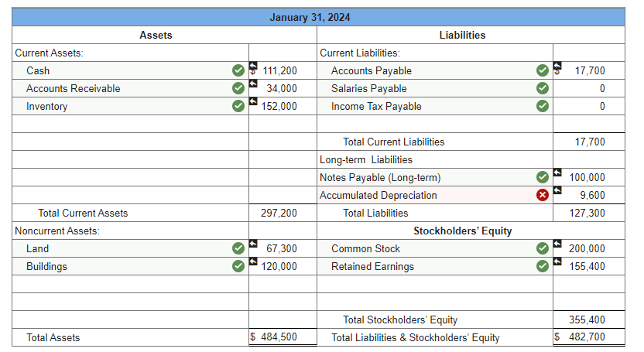Click the Retained Earnings amount 155,400
The height and width of the screenshot is (352, 644).
tap(589, 266)
